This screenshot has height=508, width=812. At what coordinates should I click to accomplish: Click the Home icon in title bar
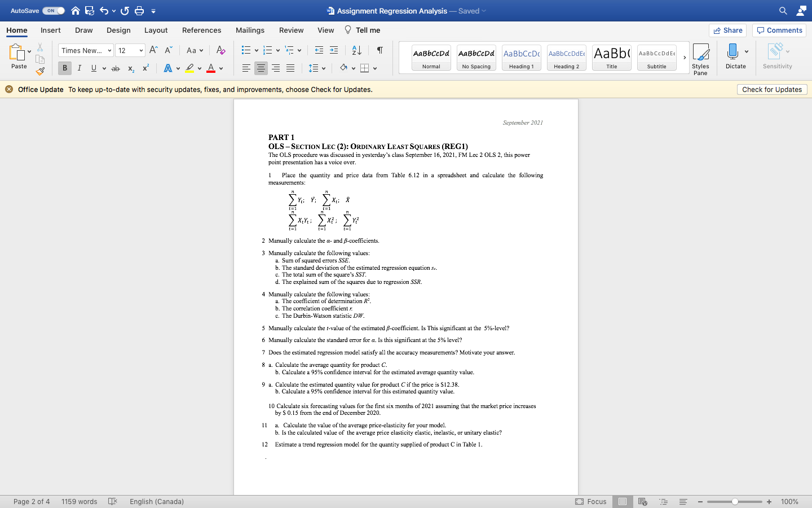76,11
